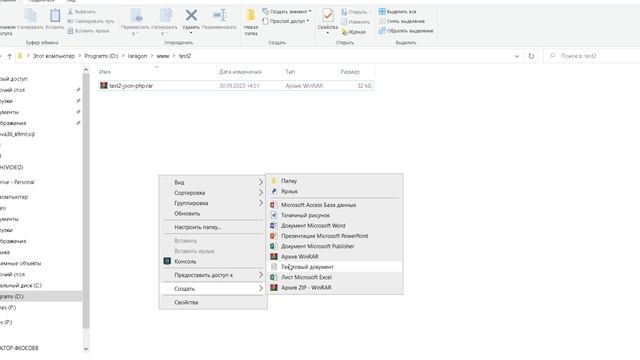
Task: Click the WinRAR icon of test2-json-php.rar
Action: pyautogui.click(x=104, y=86)
